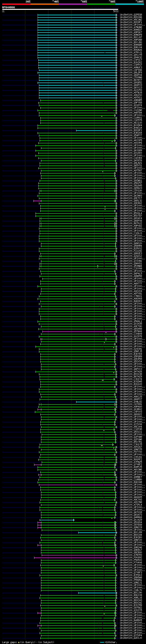This screenshot has width=146, height=644.
Task: Select label UniRef100_A9PGK7
Action: point(131,32)
